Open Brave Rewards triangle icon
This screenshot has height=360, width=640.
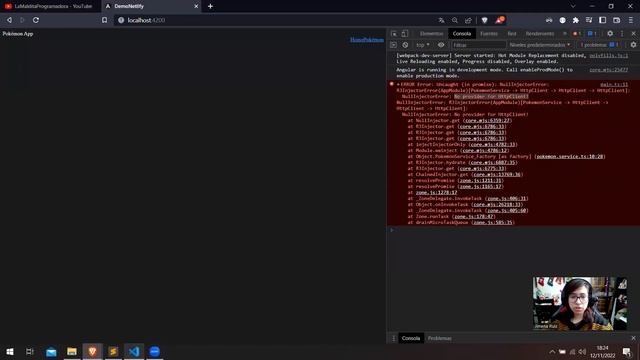pyautogui.click(x=500, y=20)
